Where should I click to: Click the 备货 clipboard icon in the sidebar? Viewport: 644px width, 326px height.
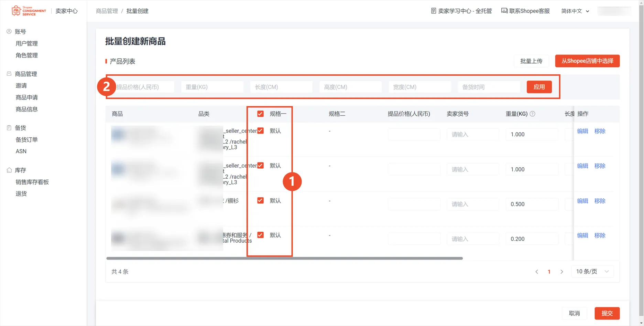[x=9, y=127]
